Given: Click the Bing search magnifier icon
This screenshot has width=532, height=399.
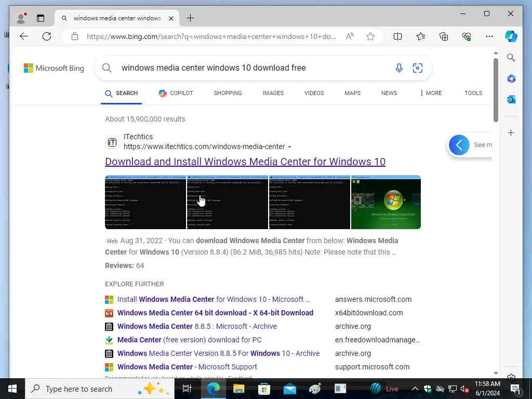Looking at the screenshot, I should 107,68.
